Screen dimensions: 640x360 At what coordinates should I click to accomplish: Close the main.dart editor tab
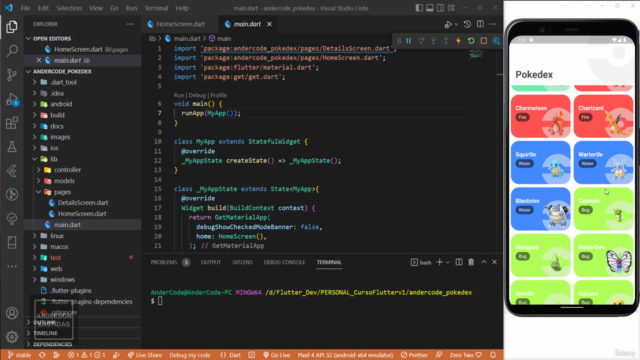pos(269,24)
